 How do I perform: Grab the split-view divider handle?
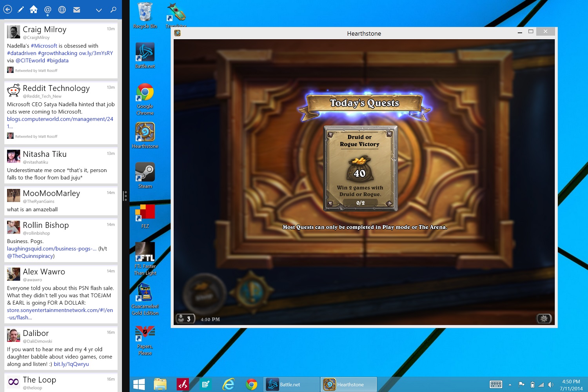[x=125, y=196]
